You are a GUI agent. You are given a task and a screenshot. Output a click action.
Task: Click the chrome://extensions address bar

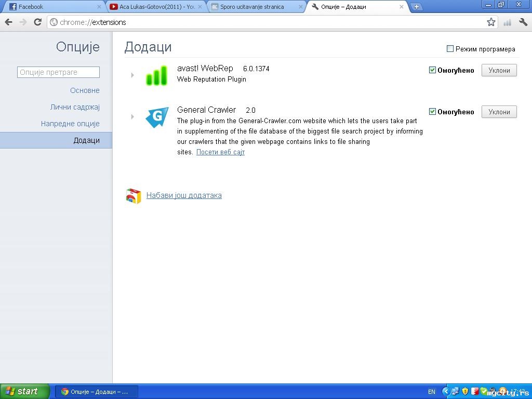[271, 22]
